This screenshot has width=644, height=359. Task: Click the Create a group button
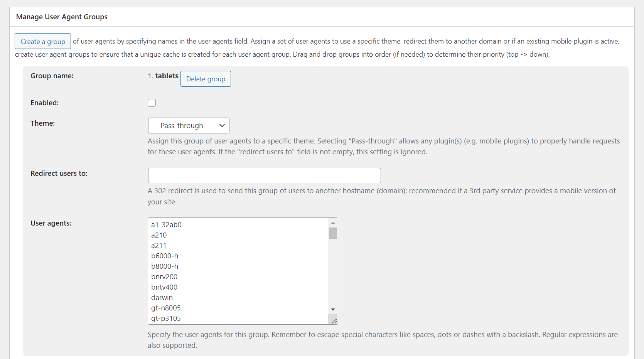pyautogui.click(x=43, y=41)
